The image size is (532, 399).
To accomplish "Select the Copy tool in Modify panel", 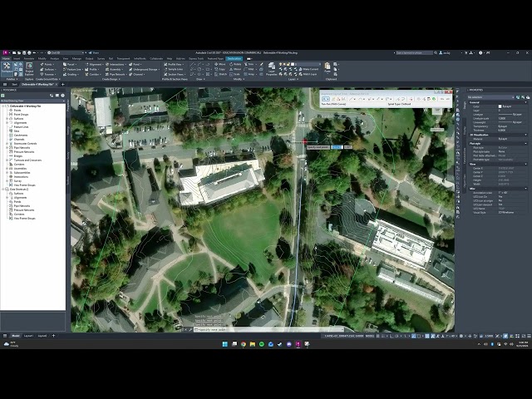I will click(x=219, y=69).
